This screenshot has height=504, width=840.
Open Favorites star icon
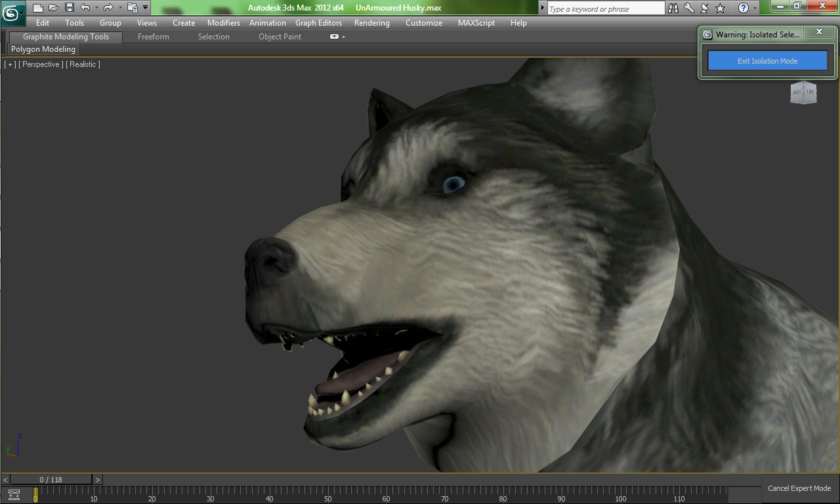pos(720,8)
